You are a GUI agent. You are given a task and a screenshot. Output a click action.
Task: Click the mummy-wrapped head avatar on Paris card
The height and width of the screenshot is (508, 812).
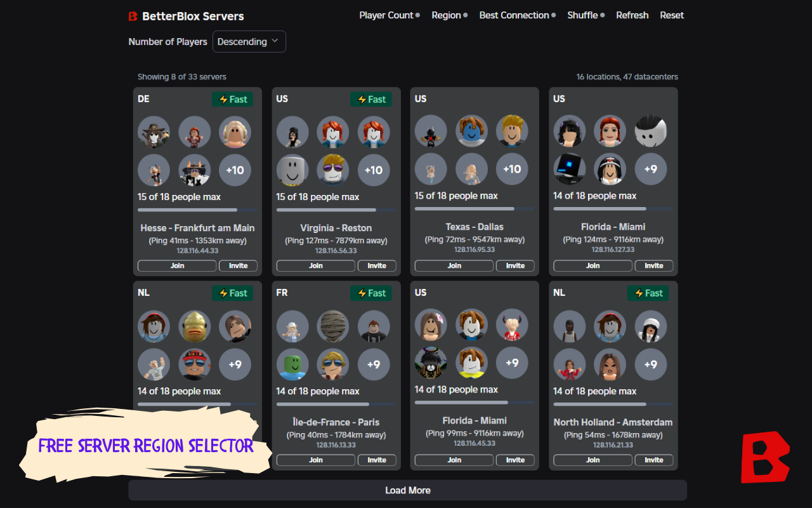(x=333, y=326)
